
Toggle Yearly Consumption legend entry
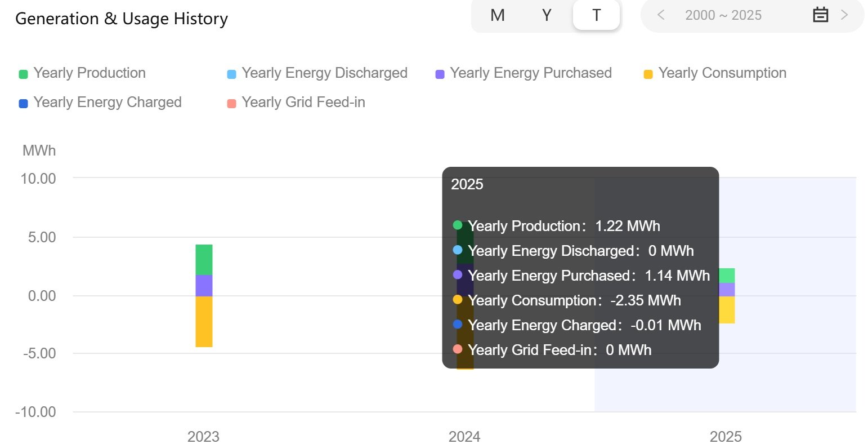point(722,73)
